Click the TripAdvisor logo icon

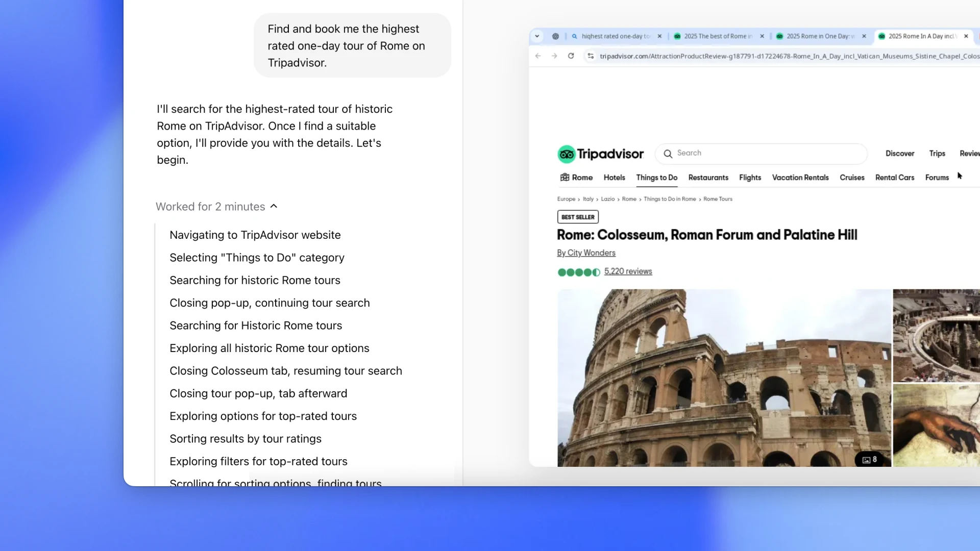click(567, 153)
